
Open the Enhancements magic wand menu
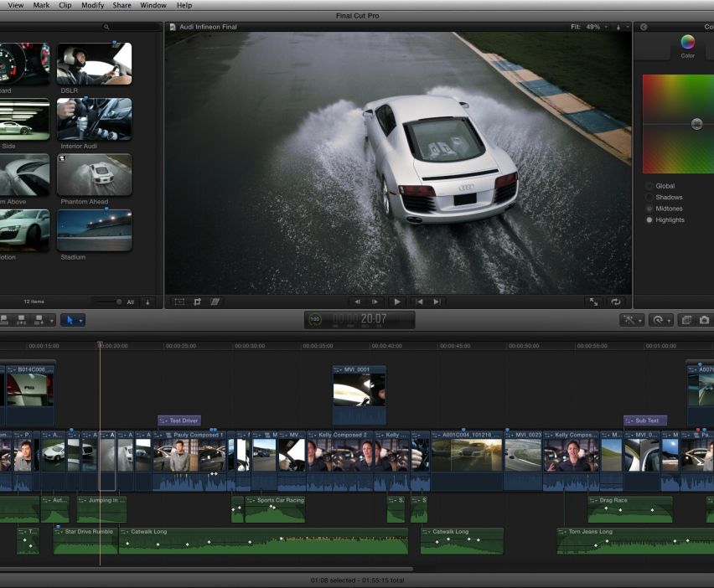630,320
